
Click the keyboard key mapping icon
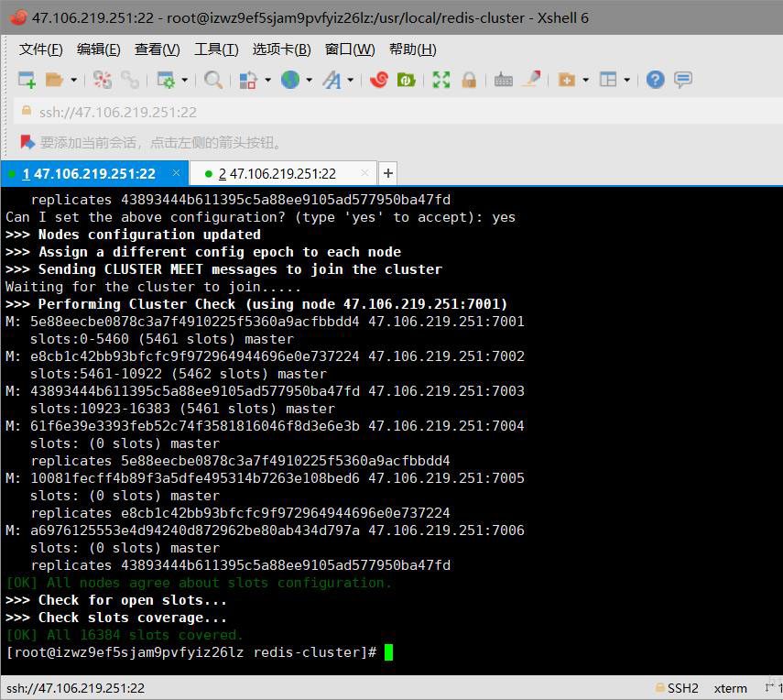pyautogui.click(x=504, y=80)
